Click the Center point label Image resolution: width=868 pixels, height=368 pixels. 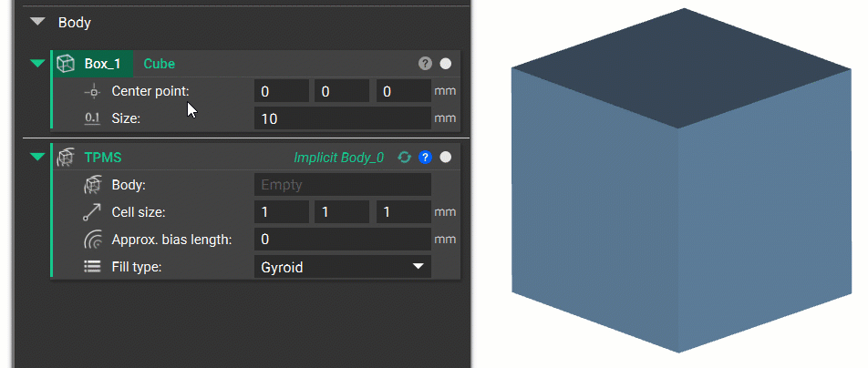150,91
